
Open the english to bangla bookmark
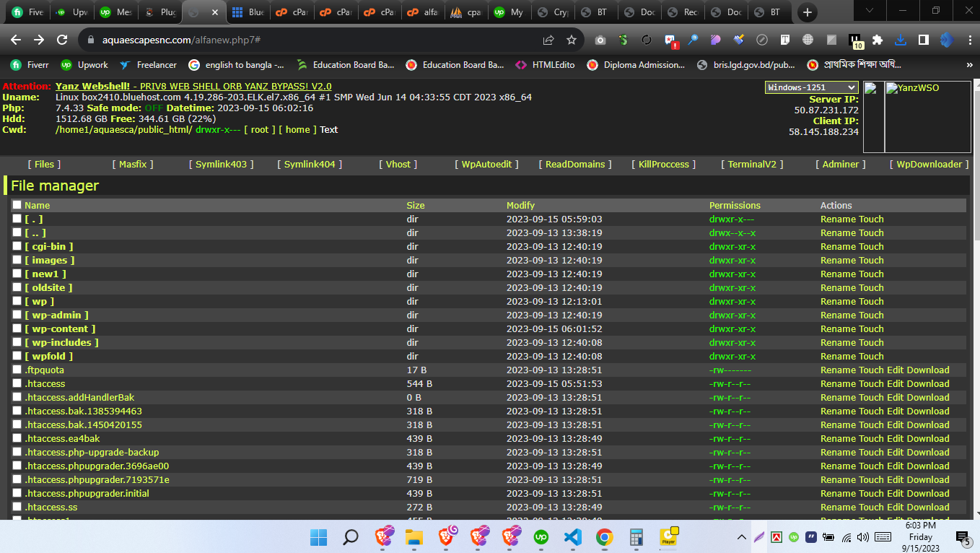pos(236,64)
